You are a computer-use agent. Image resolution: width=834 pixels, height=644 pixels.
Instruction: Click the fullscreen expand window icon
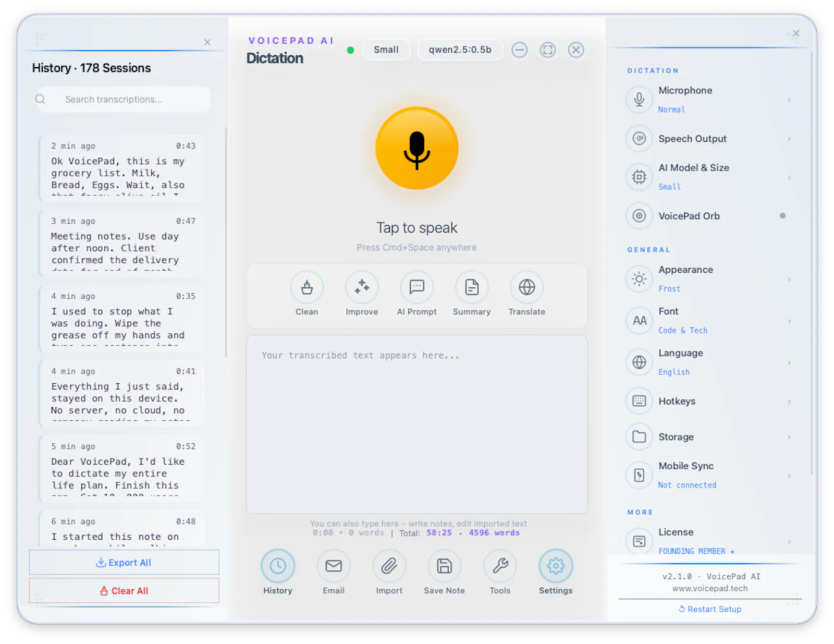tap(547, 50)
